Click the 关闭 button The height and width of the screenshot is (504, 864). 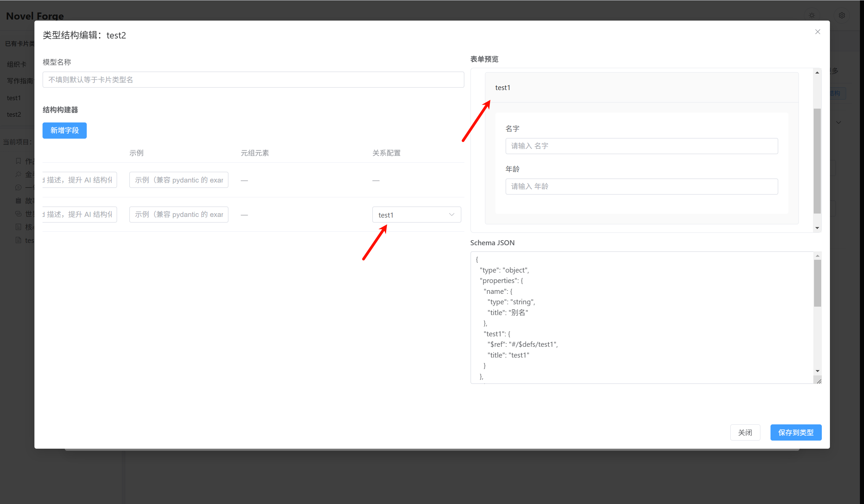click(745, 432)
